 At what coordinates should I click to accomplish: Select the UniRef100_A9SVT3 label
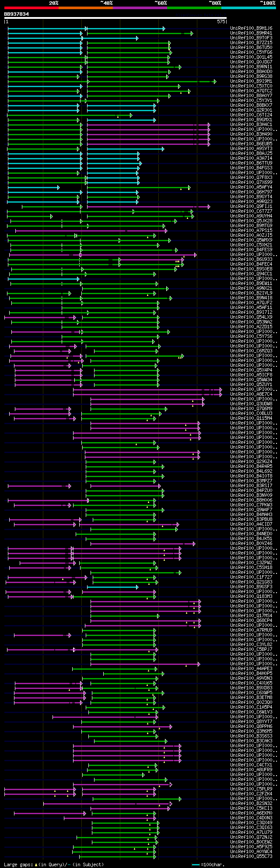[251, 149]
